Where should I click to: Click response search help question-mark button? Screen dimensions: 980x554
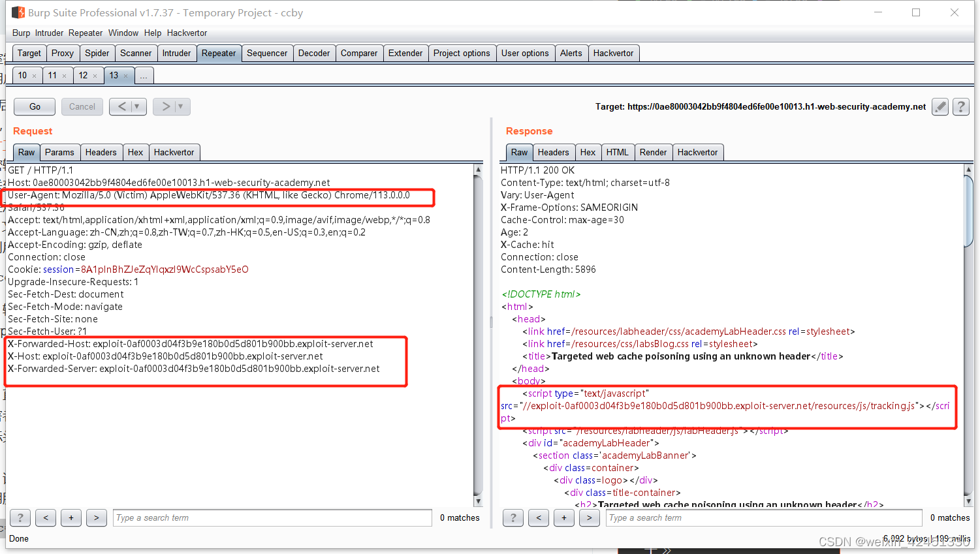point(513,517)
